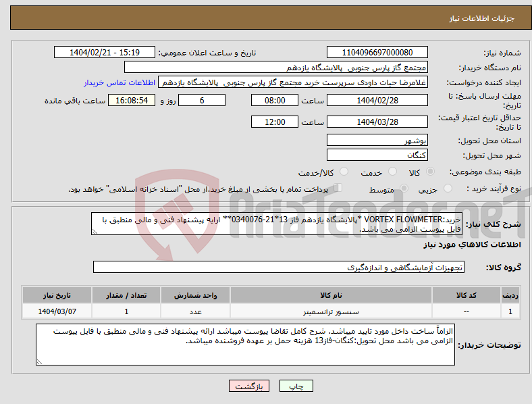Click the ردیف column header
The image size is (532, 404).
pyautogui.click(x=510, y=295)
